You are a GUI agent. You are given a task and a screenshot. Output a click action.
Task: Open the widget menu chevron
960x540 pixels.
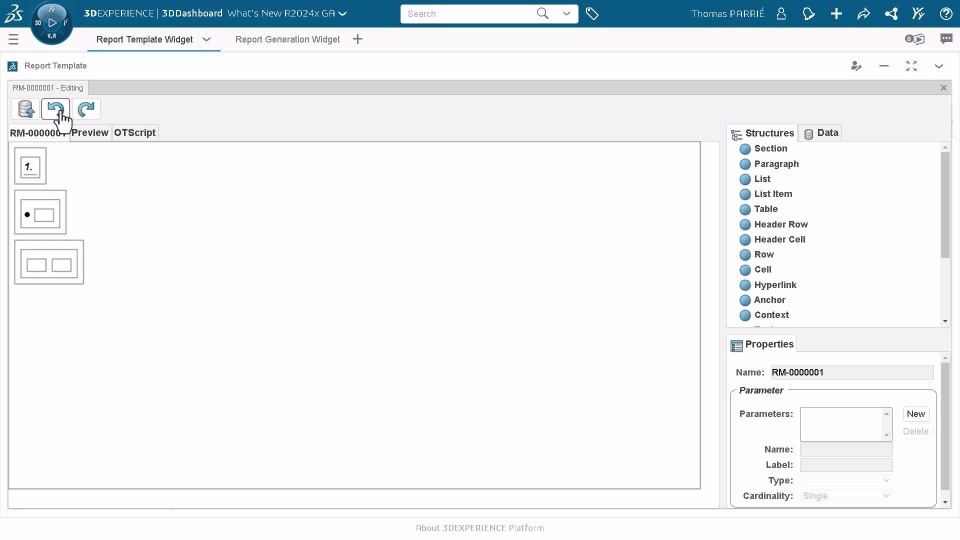(x=939, y=66)
